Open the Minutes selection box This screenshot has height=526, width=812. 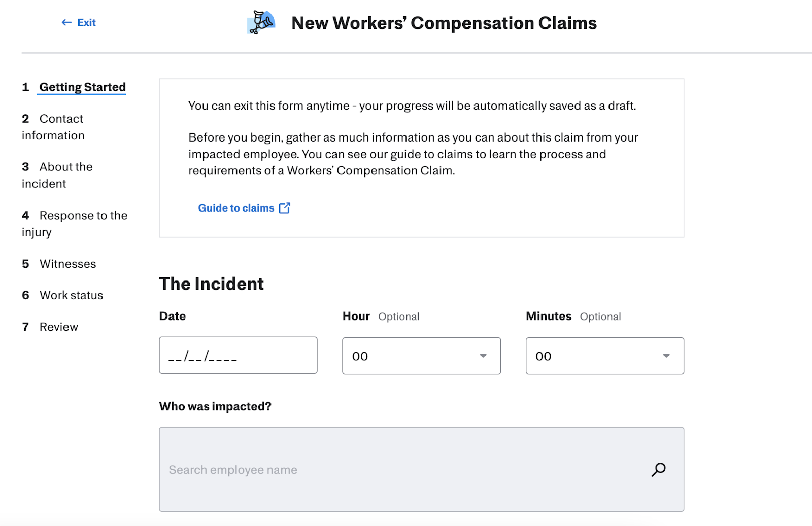(x=604, y=356)
